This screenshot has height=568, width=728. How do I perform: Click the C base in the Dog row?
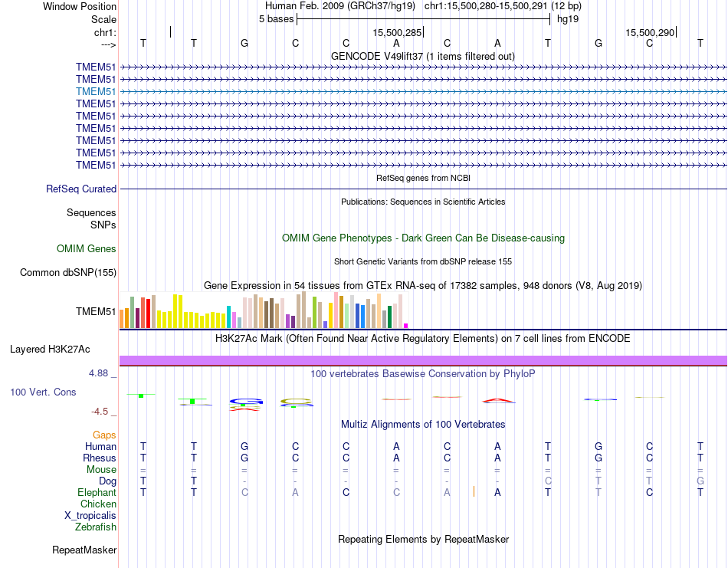[548, 481]
